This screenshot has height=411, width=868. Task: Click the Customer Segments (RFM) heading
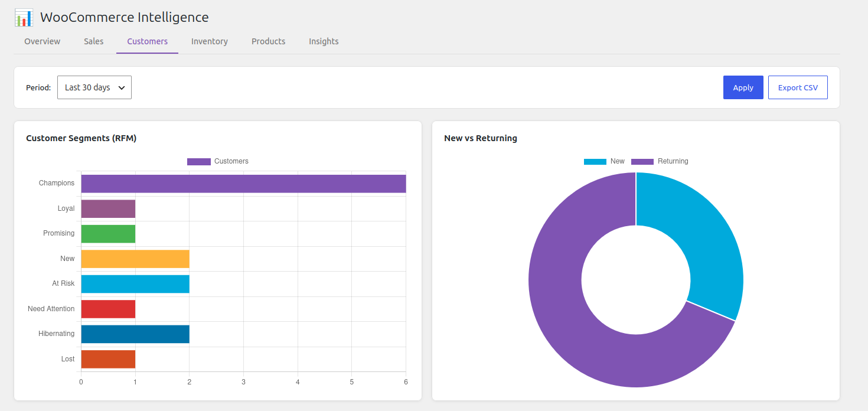pyautogui.click(x=81, y=138)
